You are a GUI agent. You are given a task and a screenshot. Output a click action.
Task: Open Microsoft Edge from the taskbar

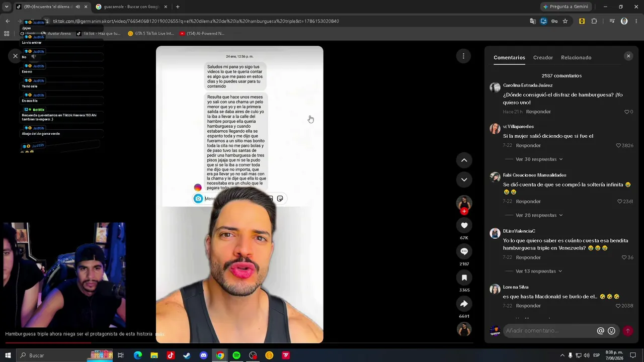point(138,355)
